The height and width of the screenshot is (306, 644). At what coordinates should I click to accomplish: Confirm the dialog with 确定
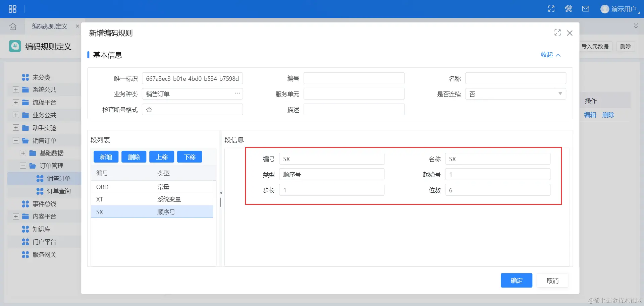click(x=517, y=281)
